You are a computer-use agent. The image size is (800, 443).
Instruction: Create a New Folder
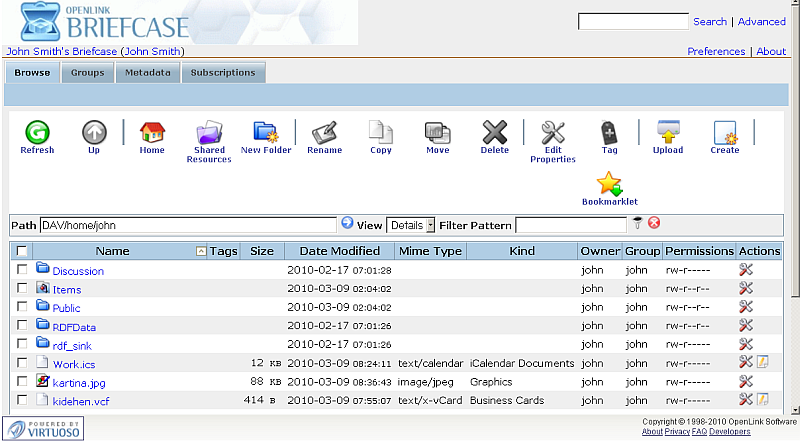(x=266, y=132)
